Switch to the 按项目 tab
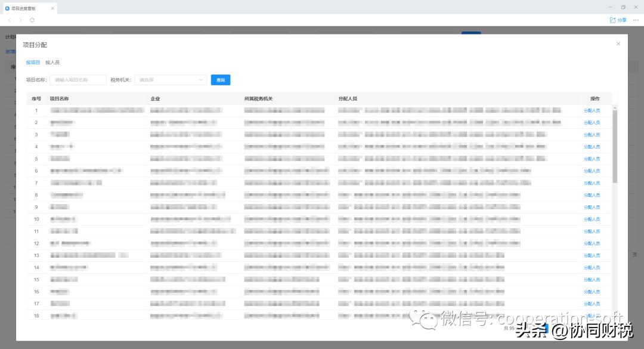Viewport: 644px width, 349px height. pyautogui.click(x=33, y=62)
